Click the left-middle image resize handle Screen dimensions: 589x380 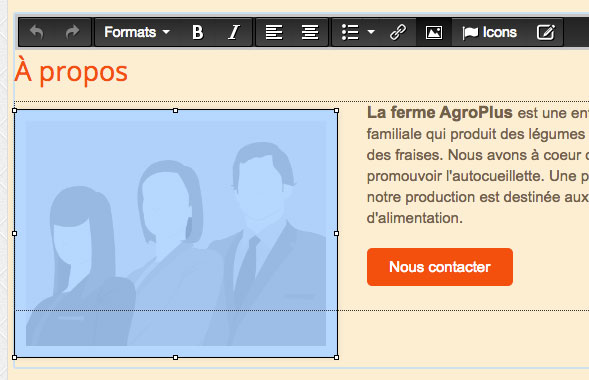[x=15, y=234]
